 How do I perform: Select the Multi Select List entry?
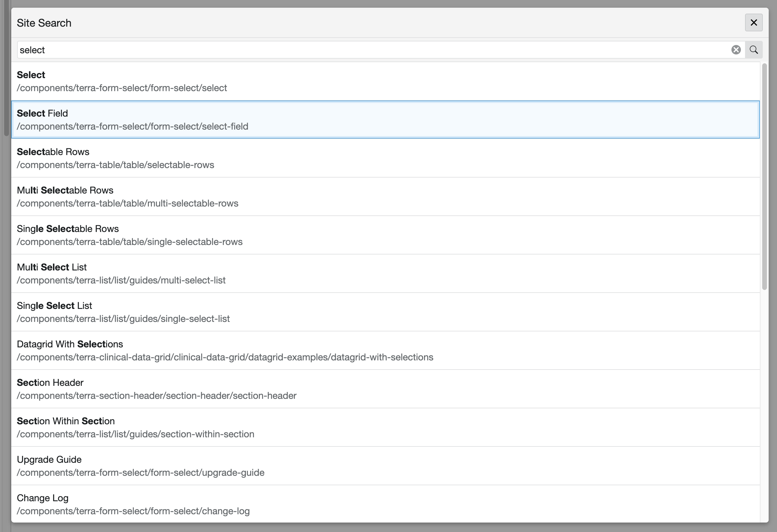(x=121, y=273)
